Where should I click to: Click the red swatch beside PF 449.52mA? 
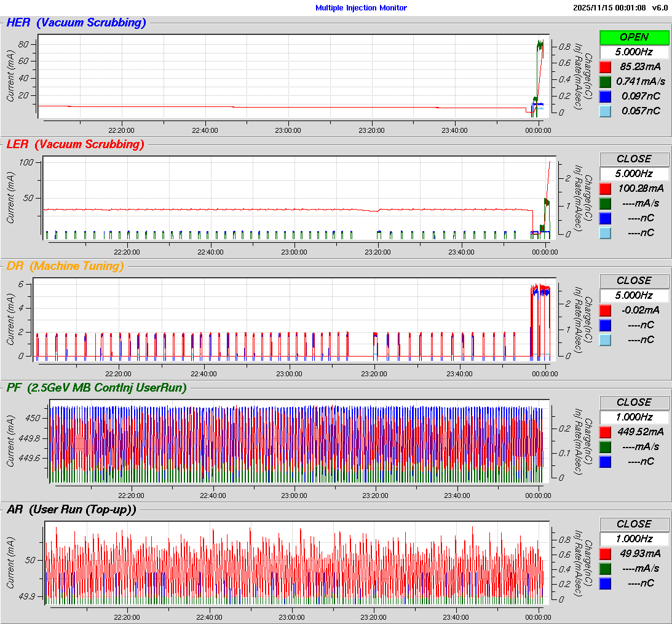[x=606, y=432]
